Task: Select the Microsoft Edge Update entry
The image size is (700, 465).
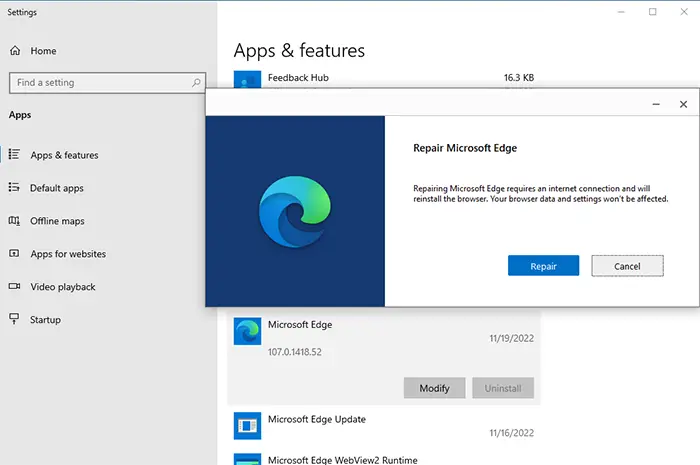Action: pyautogui.click(x=317, y=419)
